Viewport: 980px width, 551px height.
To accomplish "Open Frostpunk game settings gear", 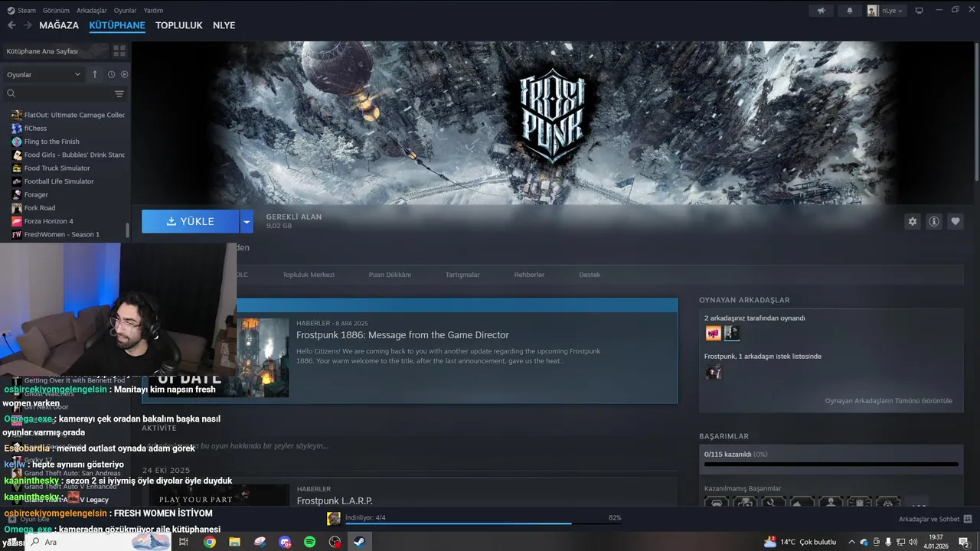I will click(x=912, y=221).
